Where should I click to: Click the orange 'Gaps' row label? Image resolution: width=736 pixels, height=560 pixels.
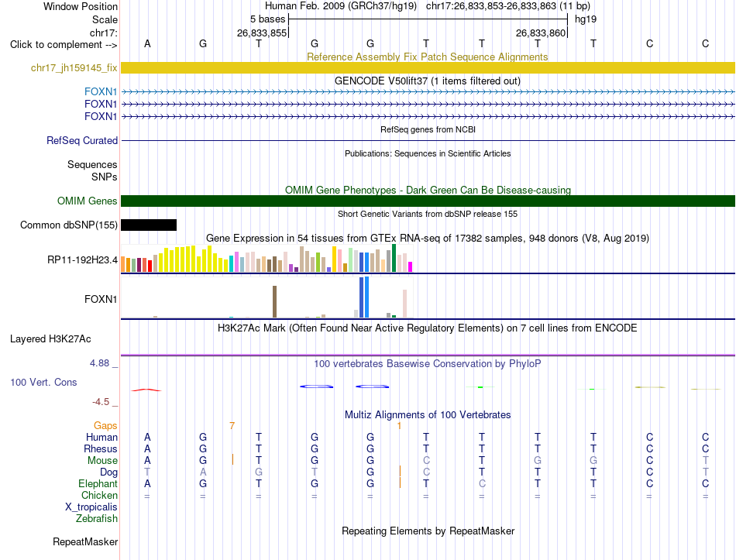105,425
